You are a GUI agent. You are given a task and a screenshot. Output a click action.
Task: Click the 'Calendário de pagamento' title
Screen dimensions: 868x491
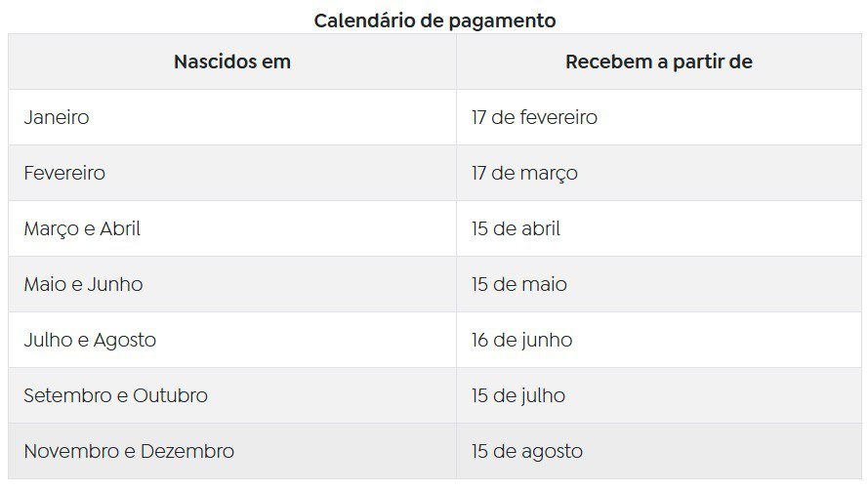[x=434, y=21]
